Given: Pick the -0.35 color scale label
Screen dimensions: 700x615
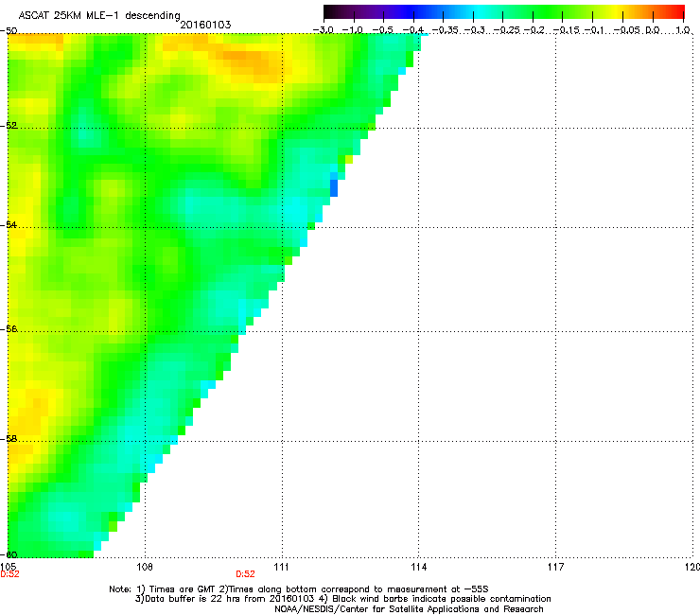Looking at the screenshot, I should coord(446,30).
